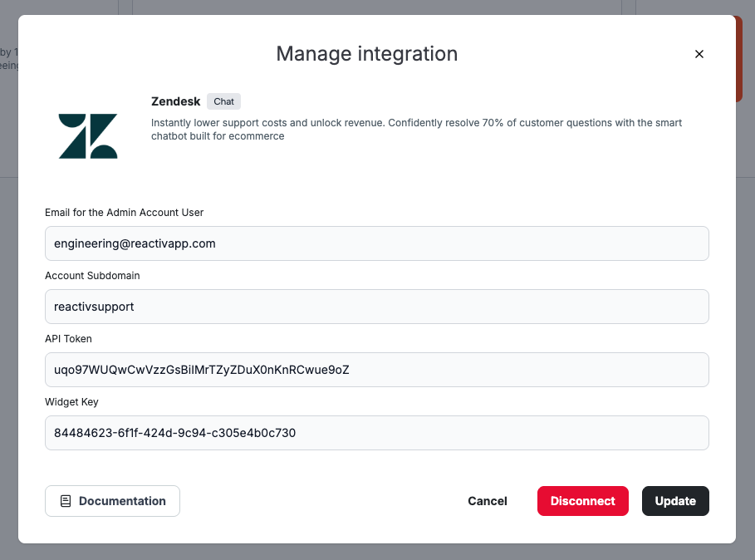The width and height of the screenshot is (755, 560).
Task: Open the Documentation link text
Action: click(122, 501)
